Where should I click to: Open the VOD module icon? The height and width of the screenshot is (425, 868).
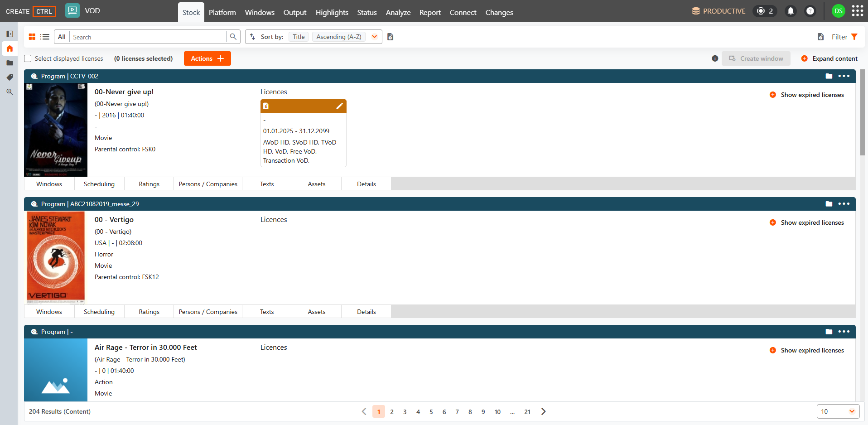pyautogui.click(x=72, y=11)
